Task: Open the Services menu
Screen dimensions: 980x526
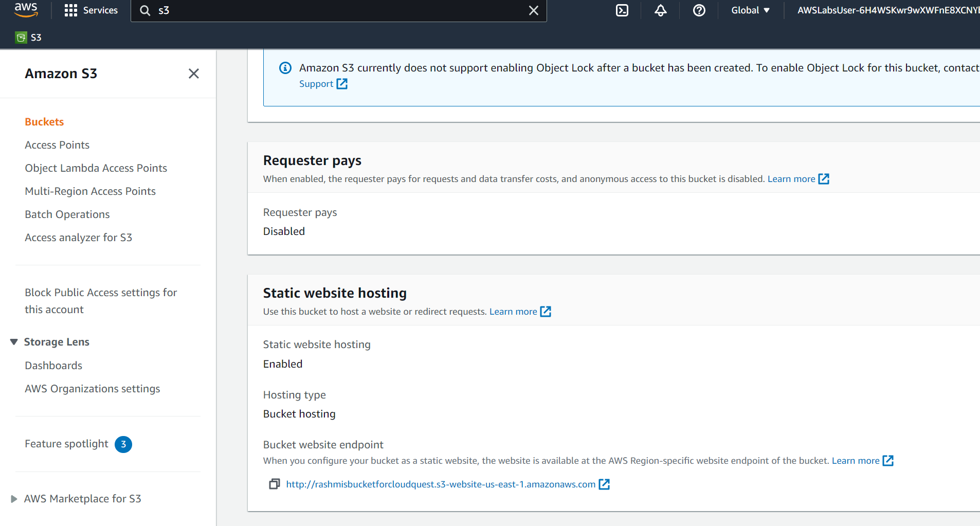Action: coord(91,10)
